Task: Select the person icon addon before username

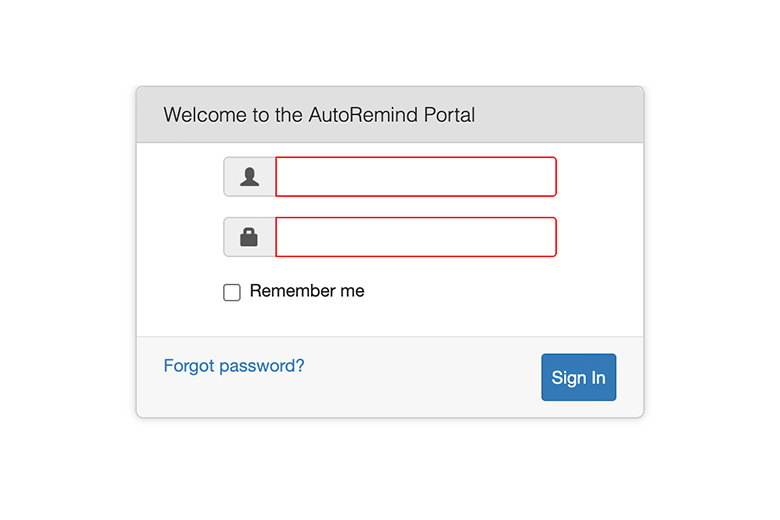Action: [x=250, y=177]
